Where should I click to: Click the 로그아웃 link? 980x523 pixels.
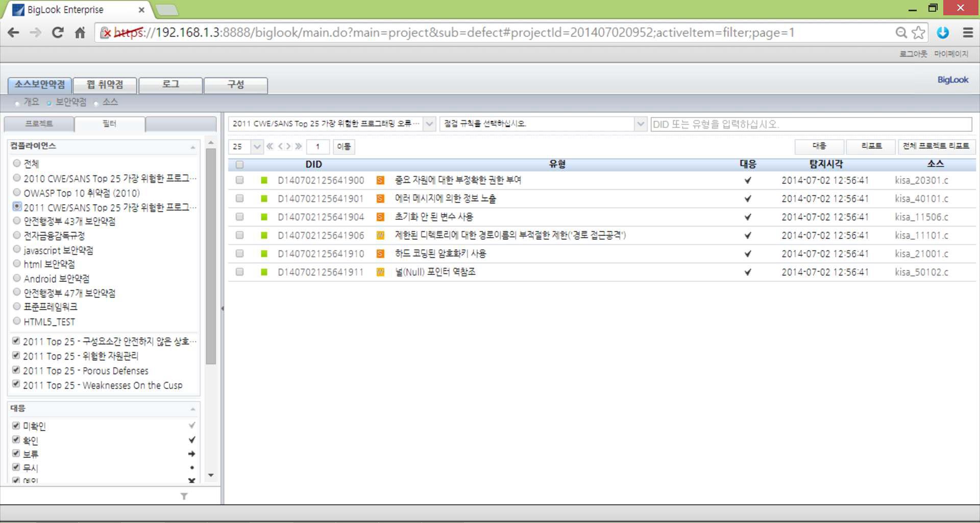pyautogui.click(x=913, y=54)
